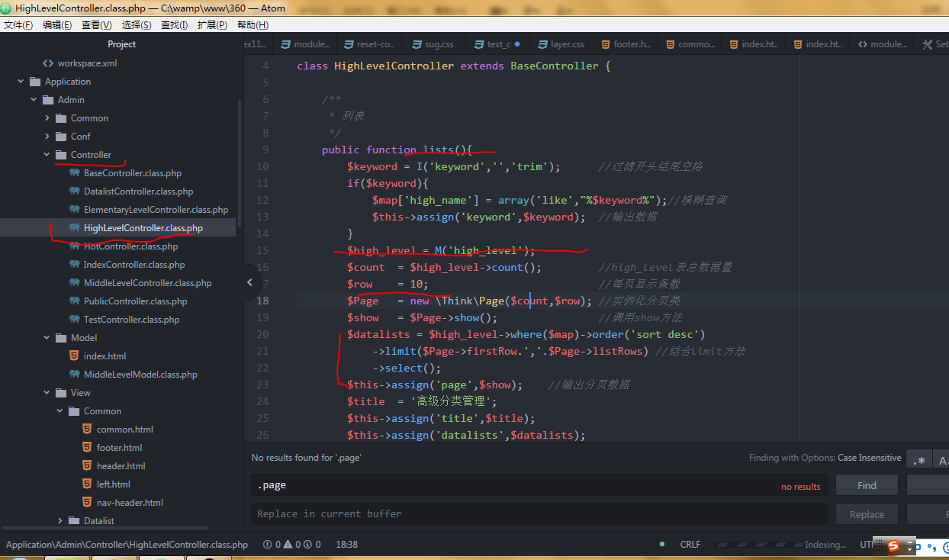The width and height of the screenshot is (949, 560).
Task: Click line number 18 in gutter
Action: pos(262,301)
